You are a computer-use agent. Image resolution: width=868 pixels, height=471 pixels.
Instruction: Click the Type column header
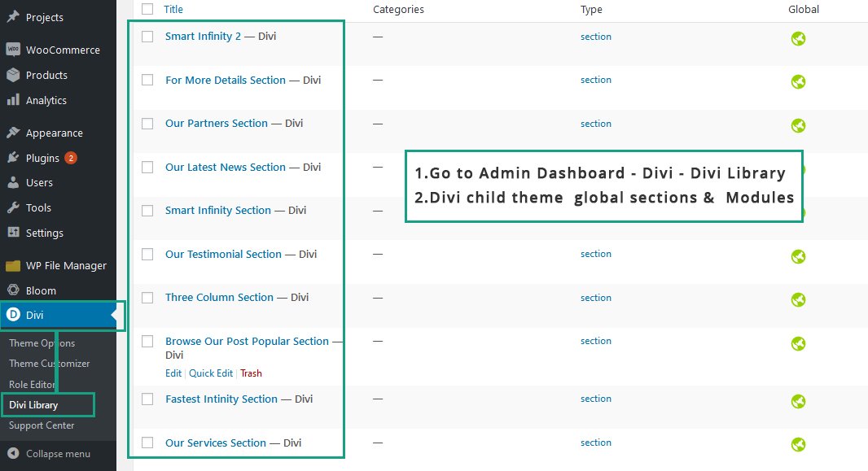pyautogui.click(x=591, y=10)
